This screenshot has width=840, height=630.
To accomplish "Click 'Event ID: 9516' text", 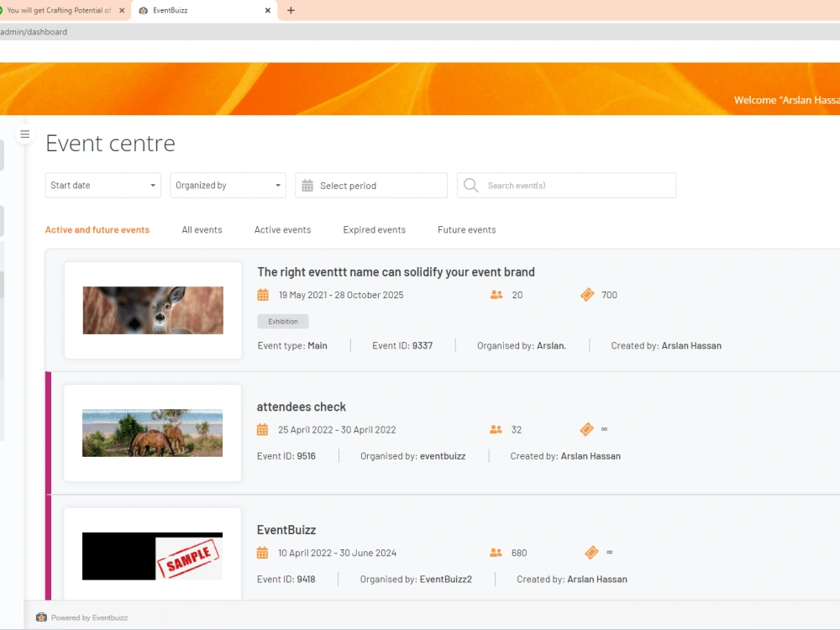I will pos(286,456).
